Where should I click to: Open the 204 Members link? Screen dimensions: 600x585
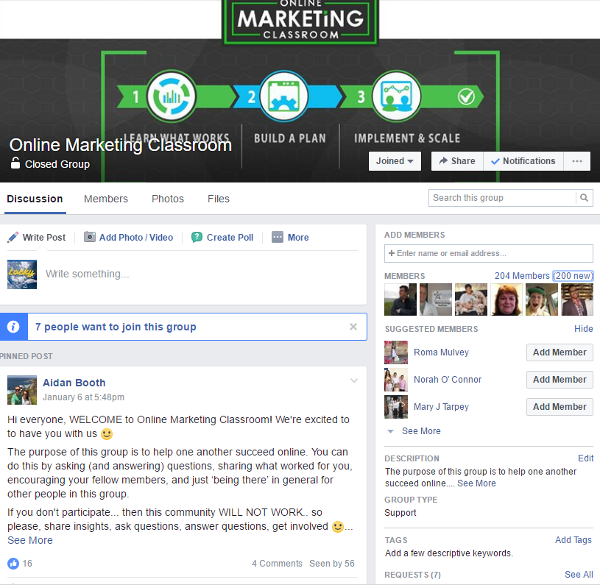(x=522, y=275)
